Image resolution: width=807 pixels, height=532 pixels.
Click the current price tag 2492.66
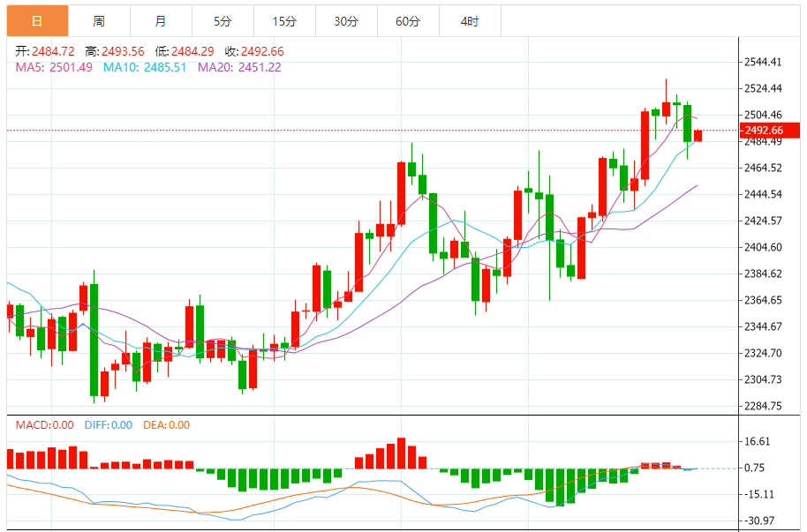[769, 131]
